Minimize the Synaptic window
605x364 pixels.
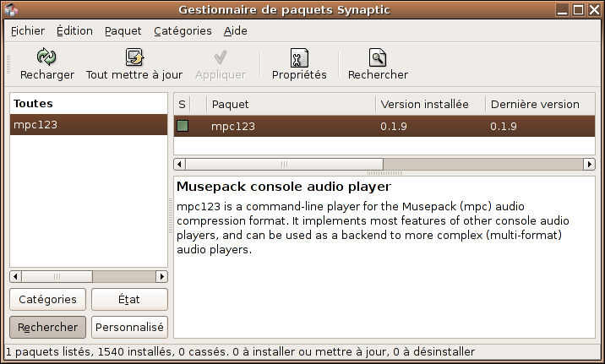(x=562, y=9)
